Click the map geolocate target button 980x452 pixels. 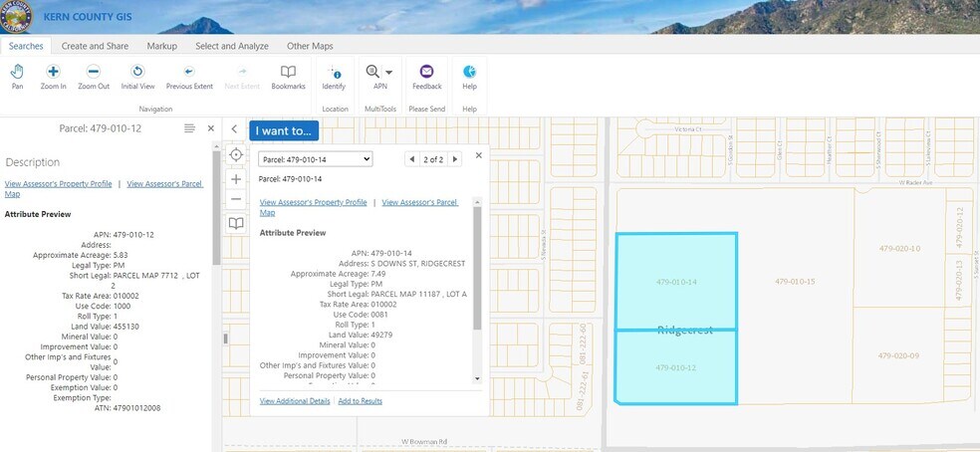click(x=236, y=154)
